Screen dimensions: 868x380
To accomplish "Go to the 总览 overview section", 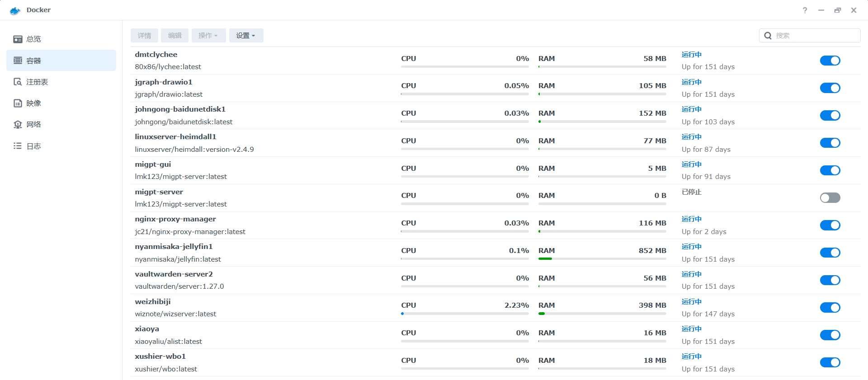I will [61, 39].
